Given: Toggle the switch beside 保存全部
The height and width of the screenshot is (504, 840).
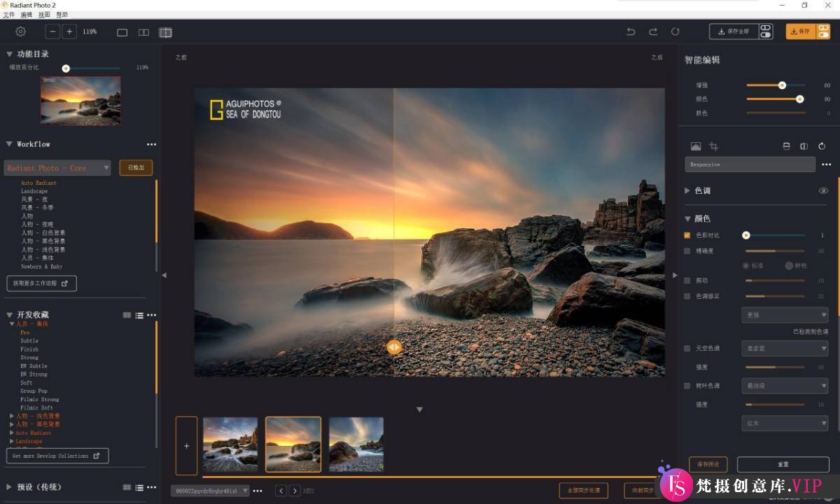Looking at the screenshot, I should coord(765,31).
